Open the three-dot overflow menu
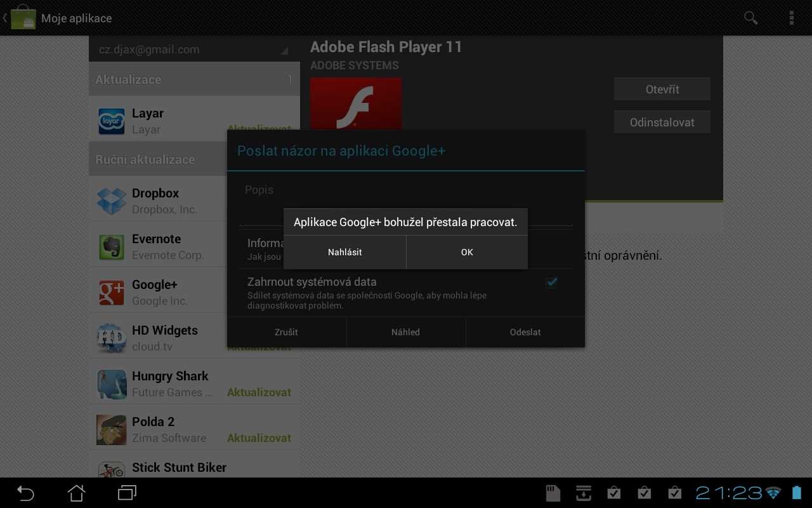812x508 pixels. (791, 18)
